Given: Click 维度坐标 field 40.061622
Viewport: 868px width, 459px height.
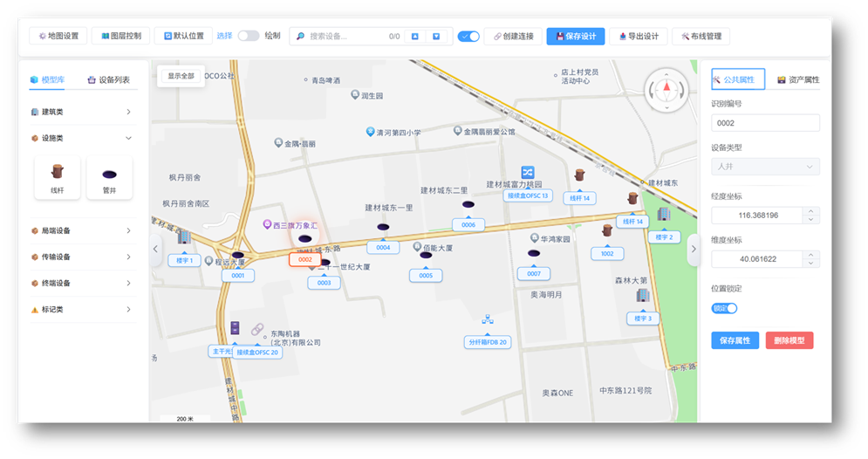Looking at the screenshot, I should (x=756, y=259).
